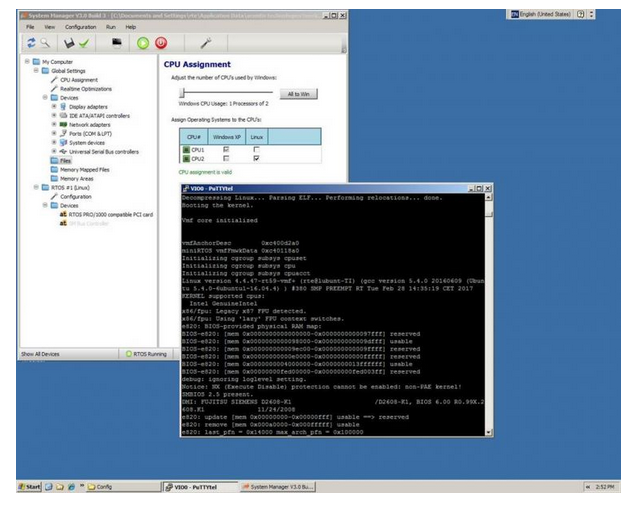Click the green checkmark apply icon

click(x=83, y=43)
